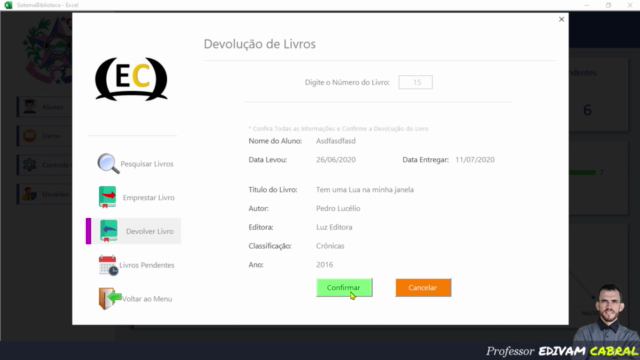Image resolution: width=640 pixels, height=360 pixels.
Task: Click the magnifier icon for Pesquisar Livros
Action: coord(108,164)
